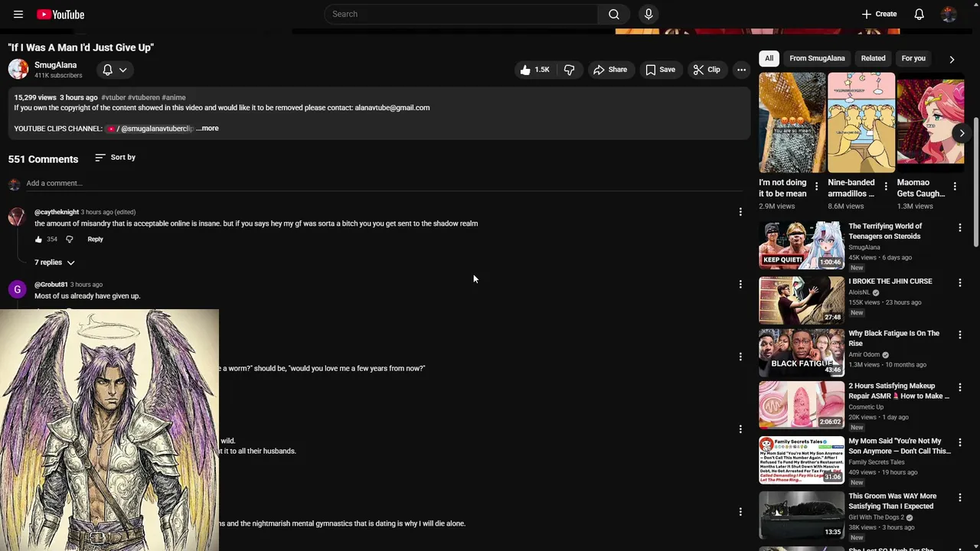This screenshot has width=980, height=551.
Task: Open options for Nine-banded armadillos Short
Action: [886, 186]
